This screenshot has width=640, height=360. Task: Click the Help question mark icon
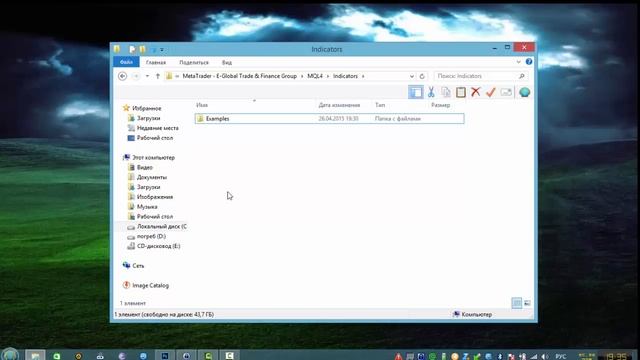click(529, 62)
